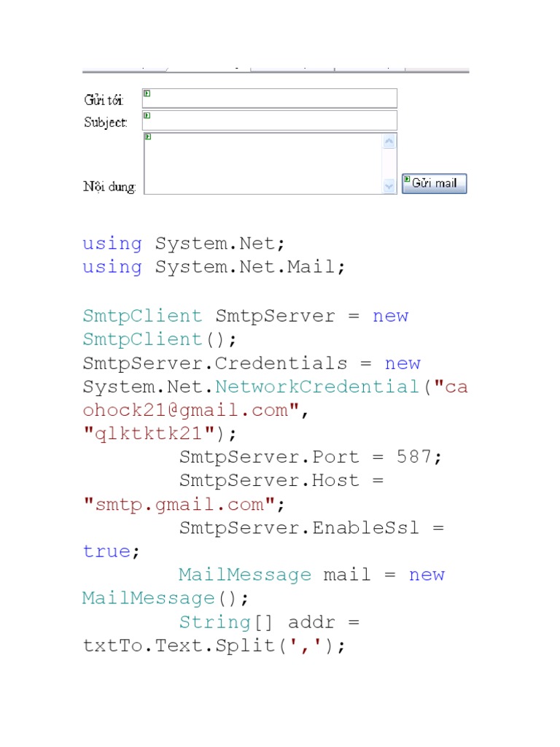
Task: Click the code line "using System.Net.Mail;"
Action: (x=214, y=267)
